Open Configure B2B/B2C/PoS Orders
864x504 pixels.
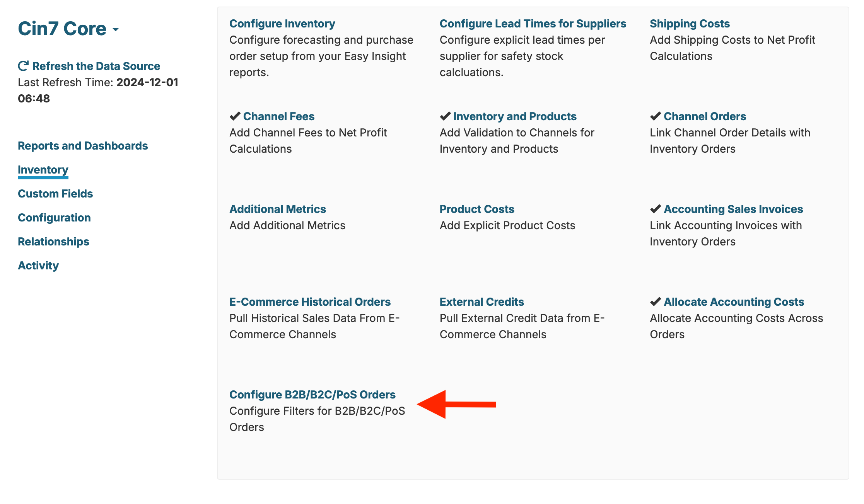pos(312,395)
